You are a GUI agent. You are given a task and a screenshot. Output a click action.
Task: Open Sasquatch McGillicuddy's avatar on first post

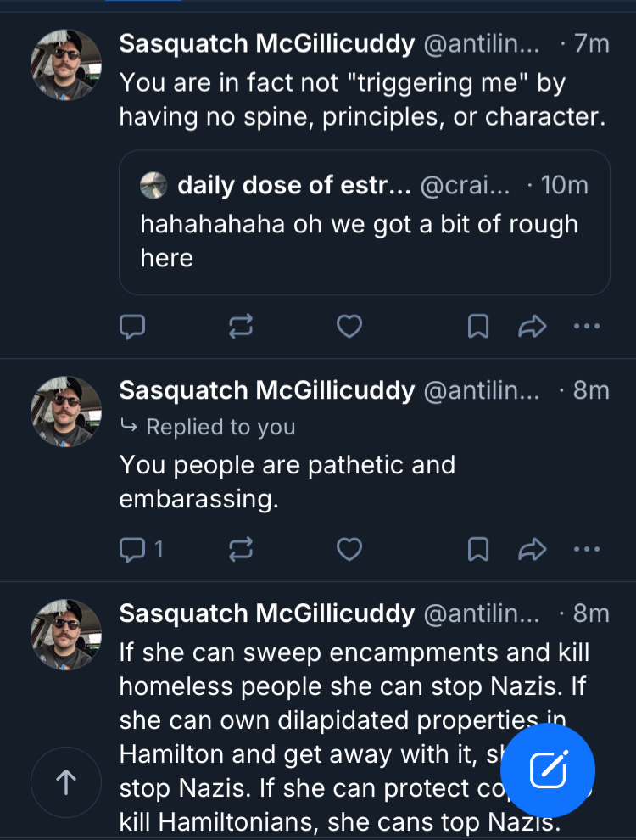pos(66,64)
